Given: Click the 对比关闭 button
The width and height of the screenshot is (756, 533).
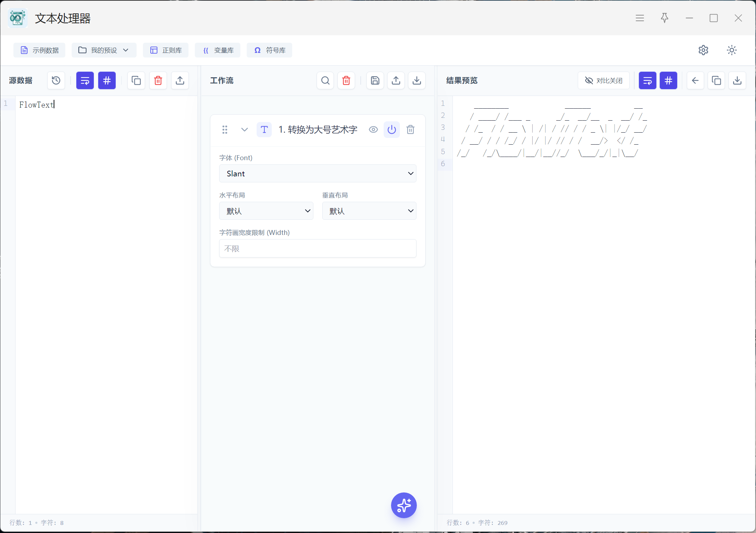Looking at the screenshot, I should coord(604,81).
